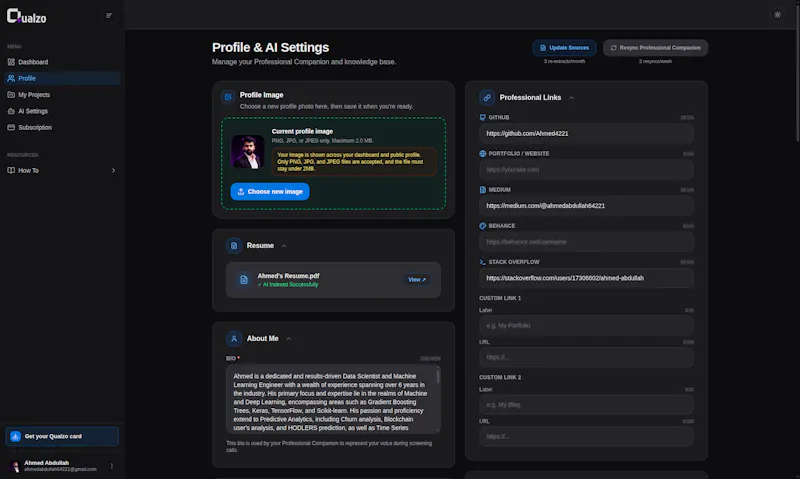Click Get your Qualzo card

click(x=62, y=437)
